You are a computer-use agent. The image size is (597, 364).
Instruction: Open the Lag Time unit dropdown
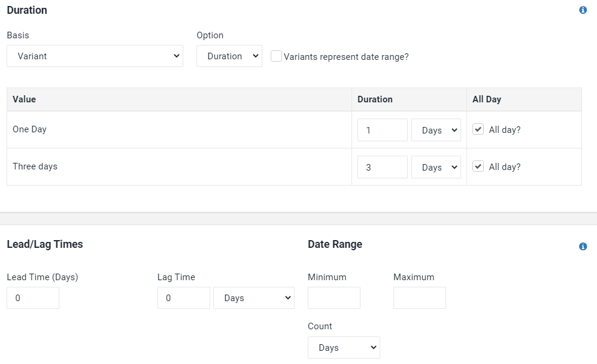(x=253, y=298)
